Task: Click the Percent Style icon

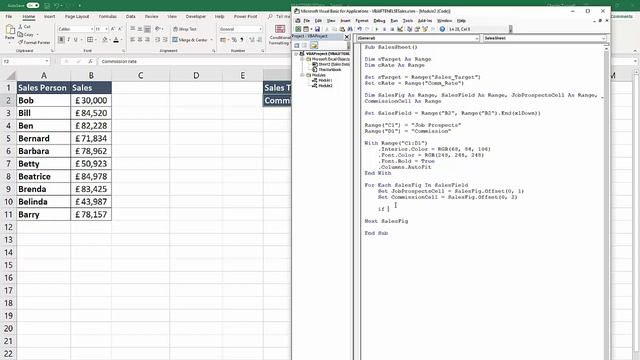Action: pyautogui.click(x=234, y=40)
